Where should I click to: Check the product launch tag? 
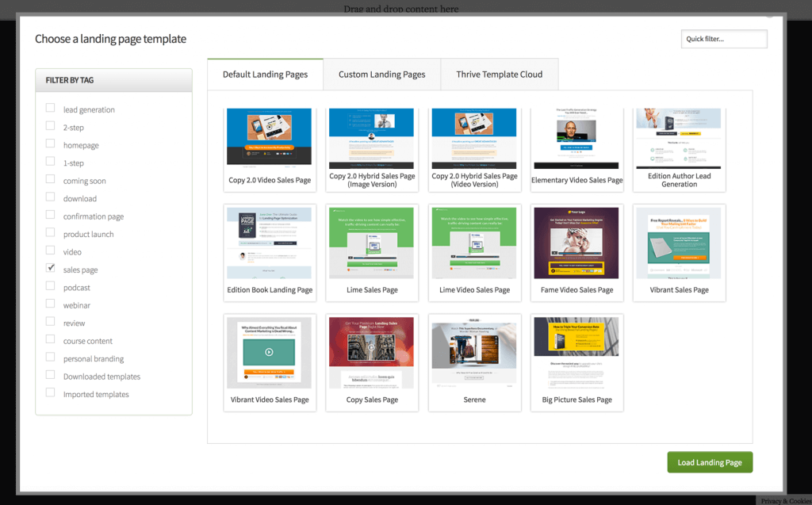(x=50, y=233)
